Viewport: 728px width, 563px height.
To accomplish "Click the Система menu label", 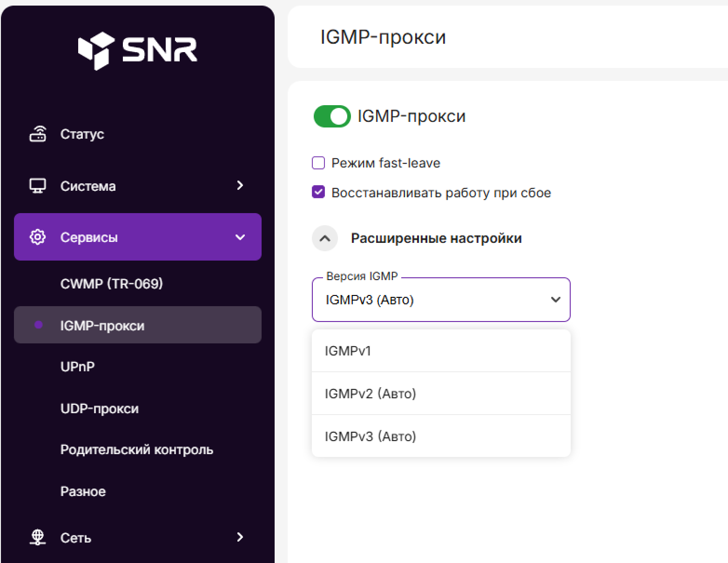I will [x=88, y=186].
